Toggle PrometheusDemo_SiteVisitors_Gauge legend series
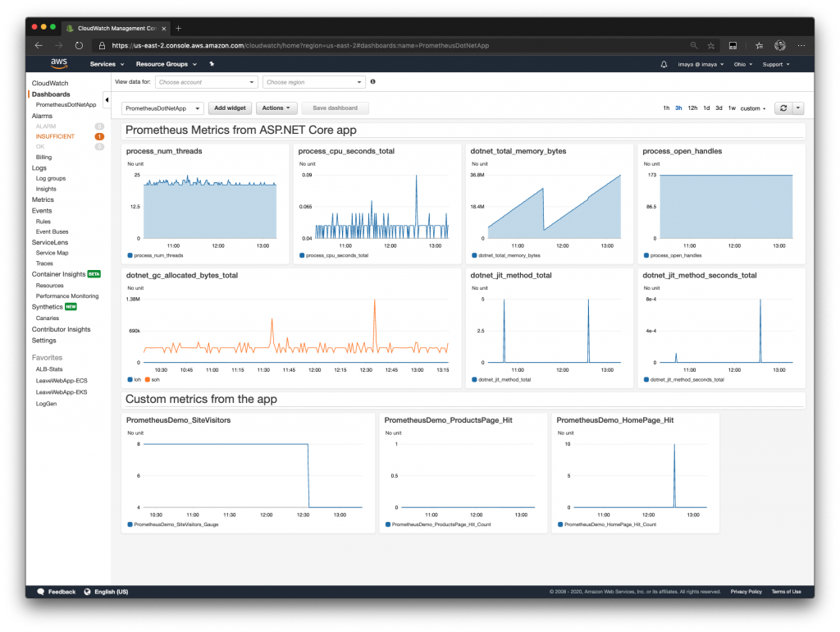Viewport: 840px width, 632px height. click(172, 524)
